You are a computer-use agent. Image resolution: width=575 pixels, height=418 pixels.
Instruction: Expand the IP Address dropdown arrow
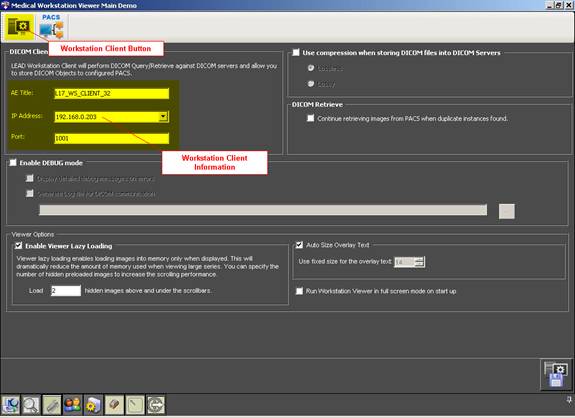(163, 117)
